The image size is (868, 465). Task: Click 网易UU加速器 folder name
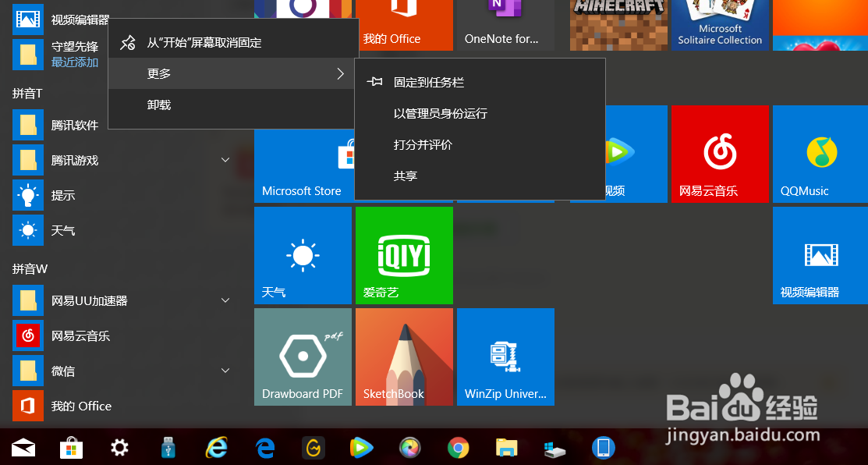(x=89, y=300)
